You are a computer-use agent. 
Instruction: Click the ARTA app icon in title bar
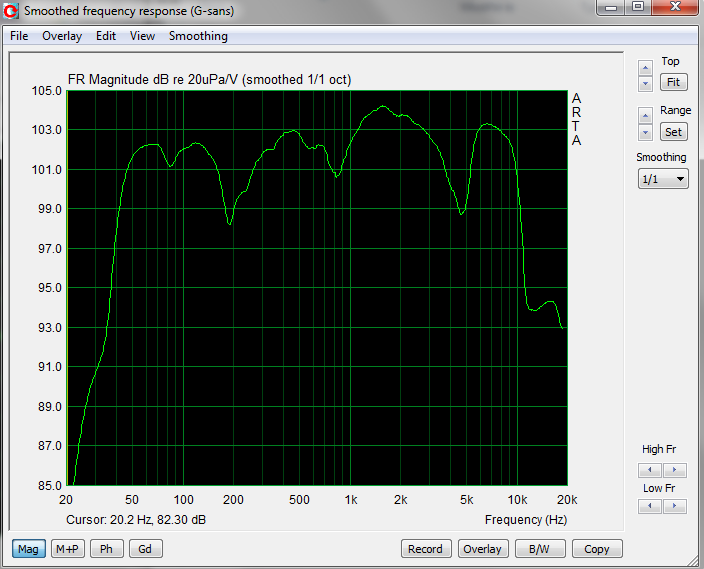(x=10, y=10)
